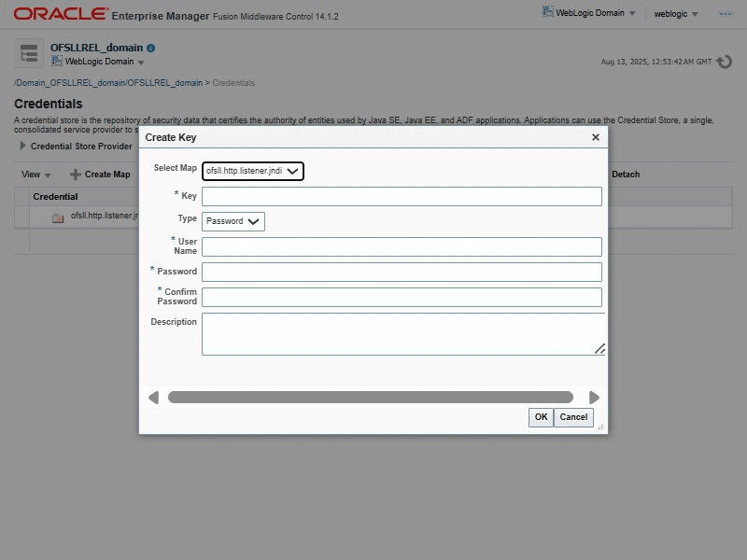Click the dialog scroll right arrow

coord(594,398)
